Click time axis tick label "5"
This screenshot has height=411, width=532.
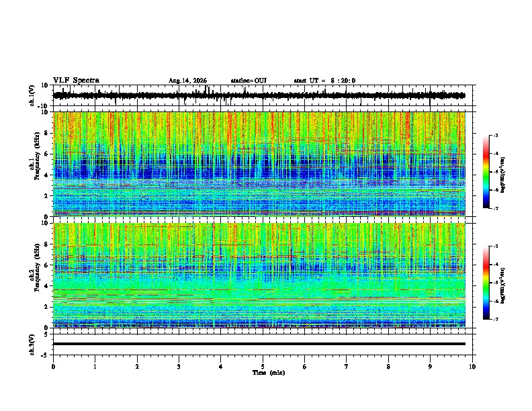pyautogui.click(x=263, y=367)
